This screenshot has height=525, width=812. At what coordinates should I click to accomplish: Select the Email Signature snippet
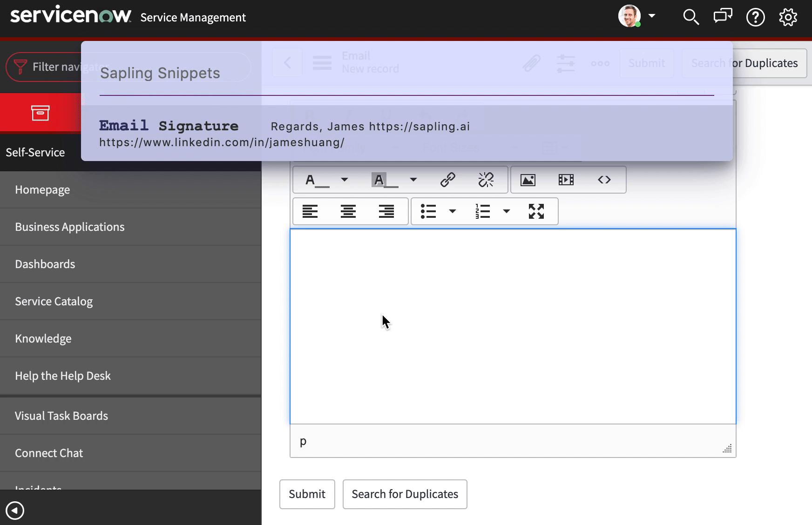(x=407, y=133)
